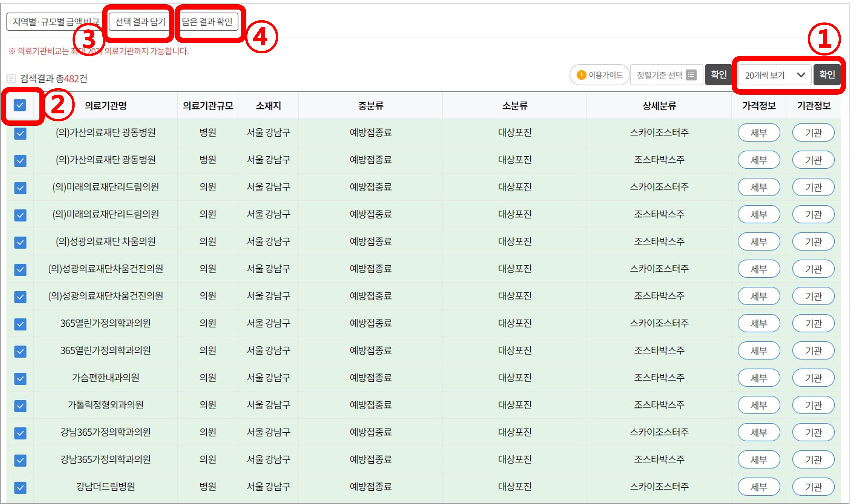Click the chevron arrow of 20개씩 보기
Viewport: 865px width, 504px height.
click(801, 75)
